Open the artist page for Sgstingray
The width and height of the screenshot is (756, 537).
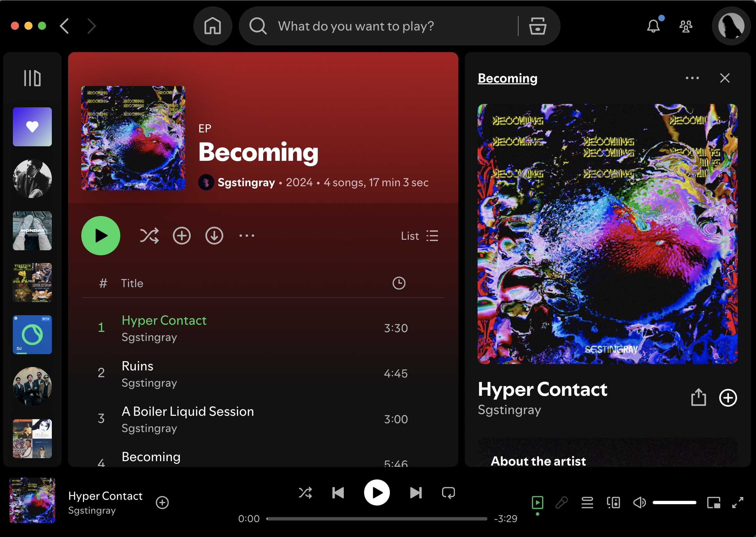[x=246, y=182]
